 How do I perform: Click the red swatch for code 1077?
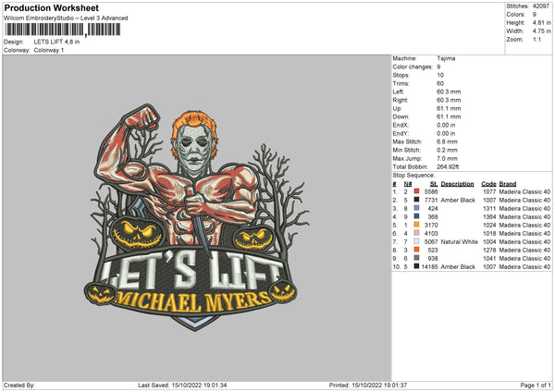tap(416, 191)
